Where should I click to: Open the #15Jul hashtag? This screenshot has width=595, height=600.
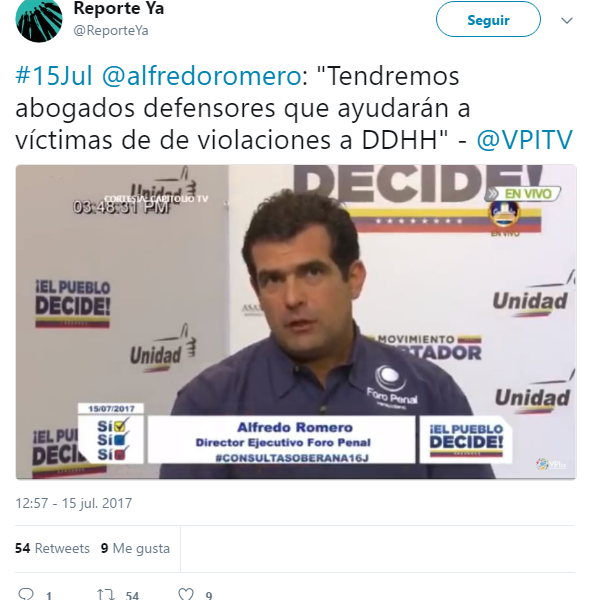(54, 76)
